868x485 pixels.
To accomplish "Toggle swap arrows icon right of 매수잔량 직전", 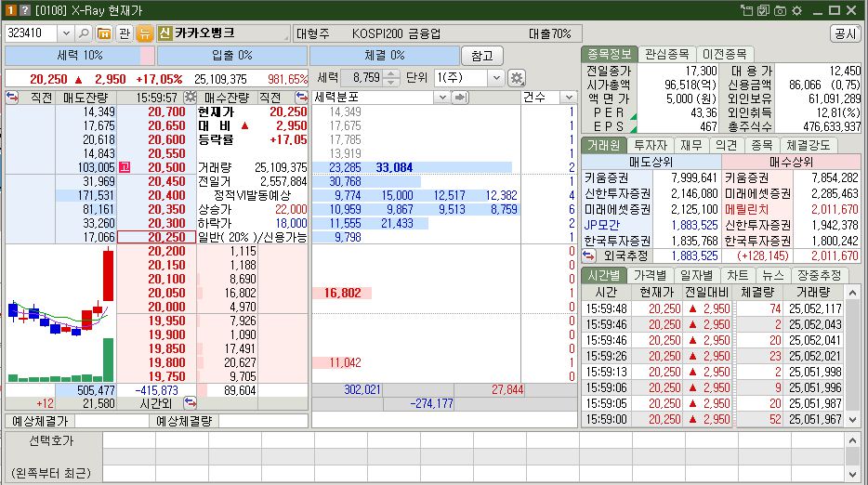I will pyautogui.click(x=301, y=98).
